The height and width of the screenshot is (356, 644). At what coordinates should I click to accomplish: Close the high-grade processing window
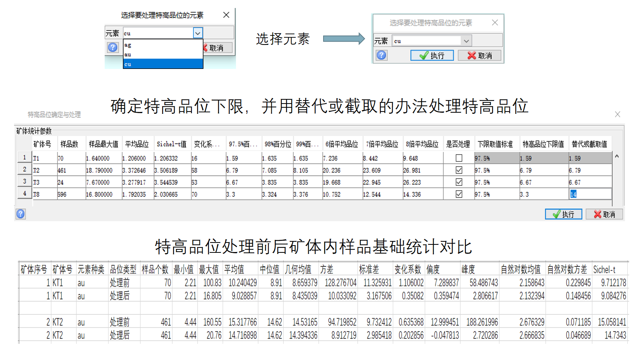click(617, 114)
